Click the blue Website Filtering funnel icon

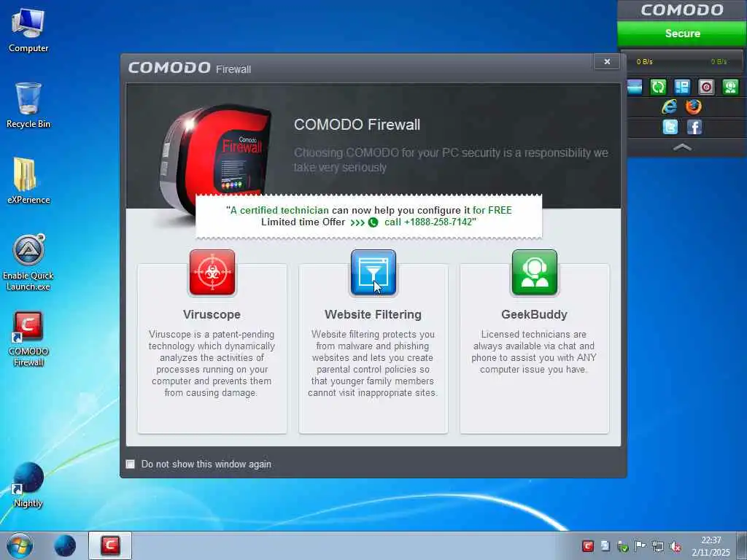(373, 273)
